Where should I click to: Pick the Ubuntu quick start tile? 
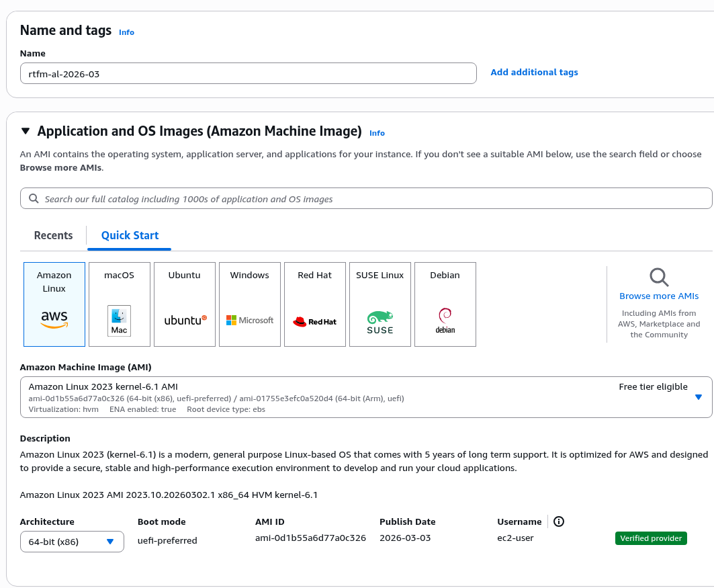pyautogui.click(x=185, y=304)
